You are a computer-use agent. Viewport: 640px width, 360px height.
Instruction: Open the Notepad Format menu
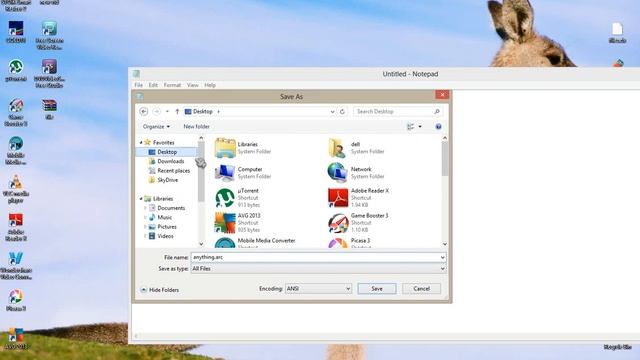tap(172, 85)
